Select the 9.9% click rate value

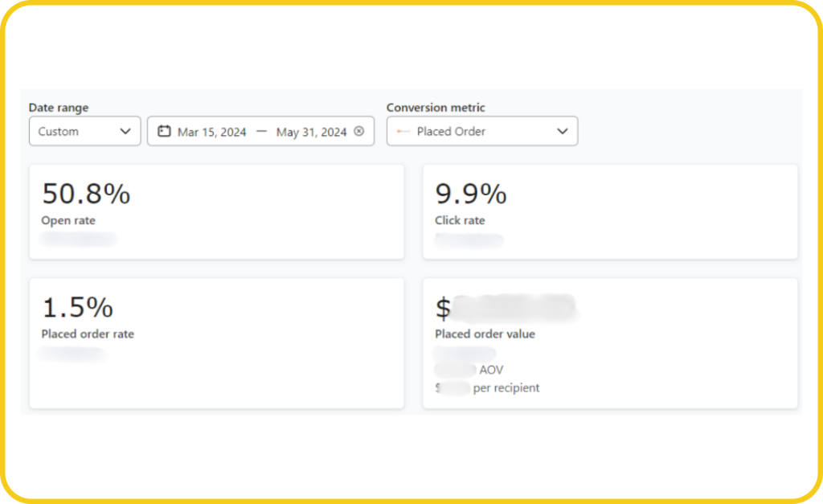[x=471, y=194]
